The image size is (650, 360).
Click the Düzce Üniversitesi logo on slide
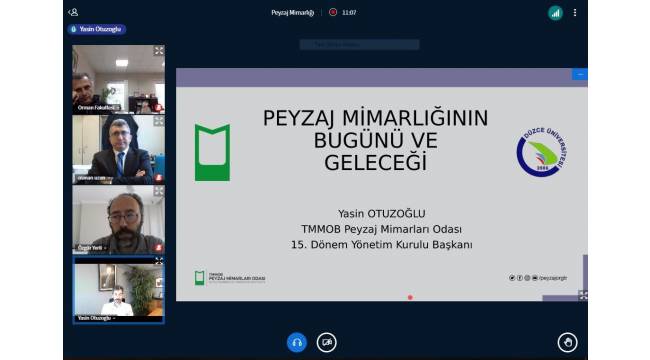(542, 152)
